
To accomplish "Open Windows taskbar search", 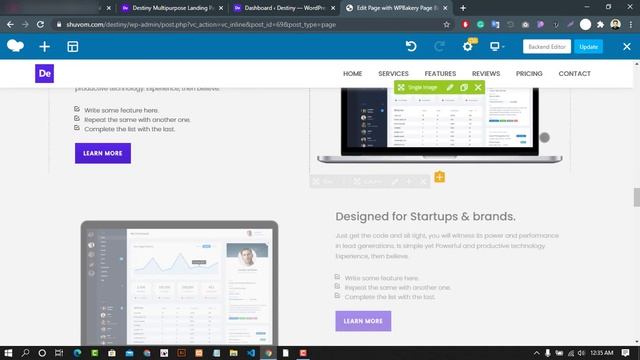I will (25, 353).
